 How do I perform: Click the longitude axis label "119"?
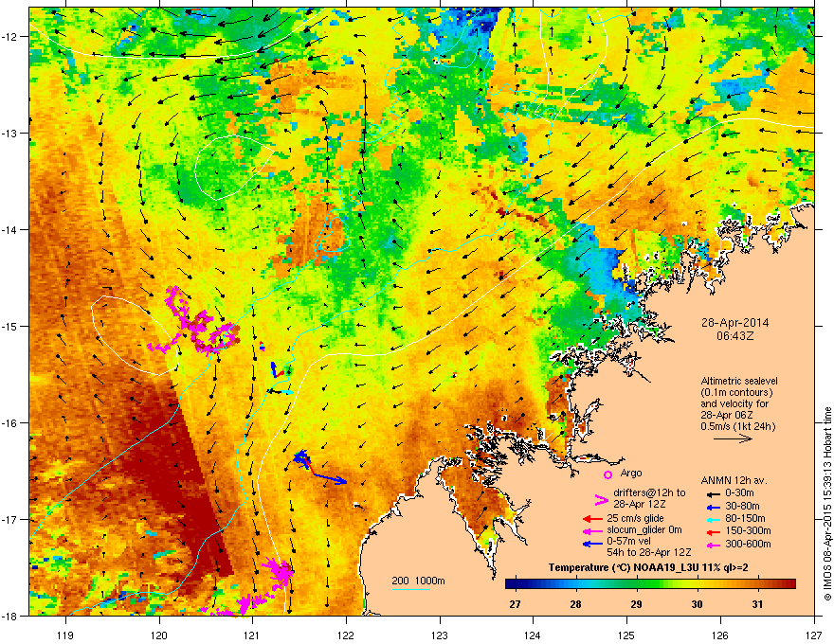(65, 635)
